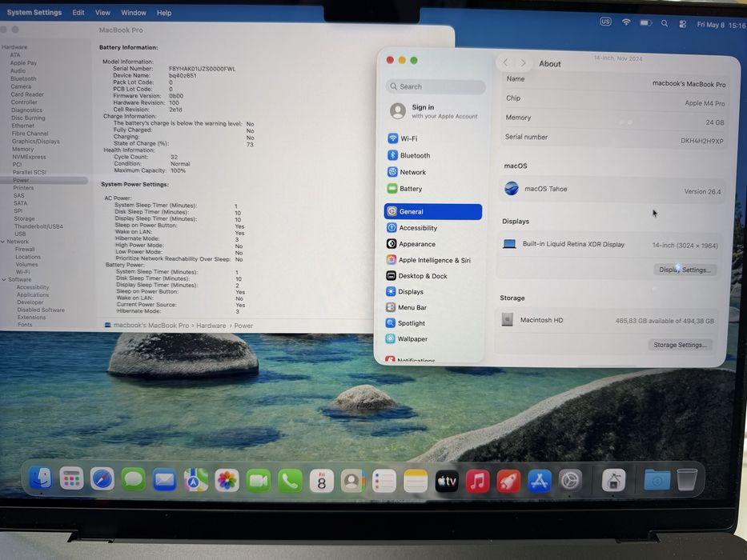Open the System Settings app menu
747x560 pixels.
[x=34, y=12]
